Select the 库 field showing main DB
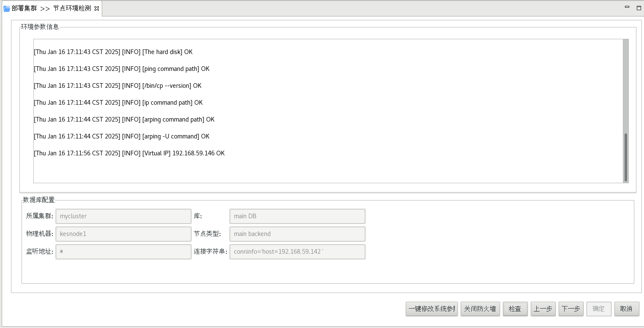Screen dimensions: 644x328 297,216
